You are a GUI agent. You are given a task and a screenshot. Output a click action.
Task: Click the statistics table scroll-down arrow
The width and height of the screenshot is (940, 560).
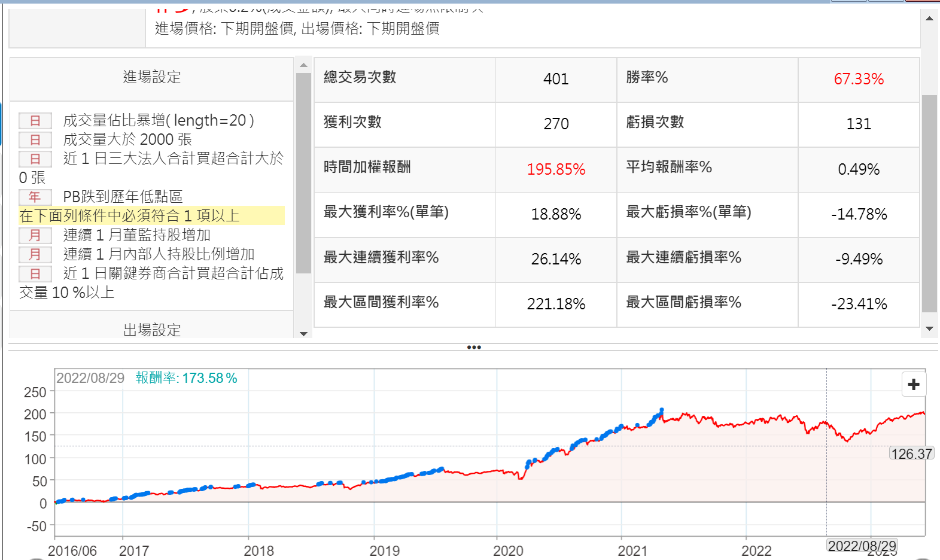pyautogui.click(x=929, y=328)
